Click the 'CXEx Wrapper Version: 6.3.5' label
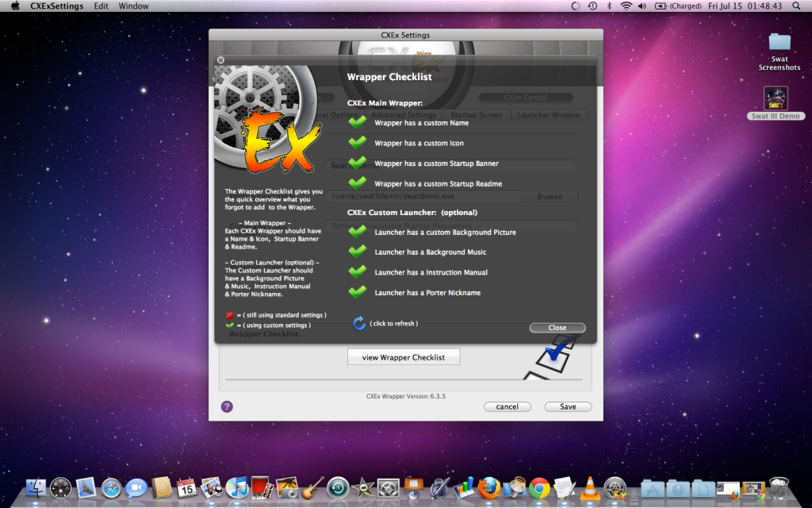The image size is (812, 508). tap(406, 396)
